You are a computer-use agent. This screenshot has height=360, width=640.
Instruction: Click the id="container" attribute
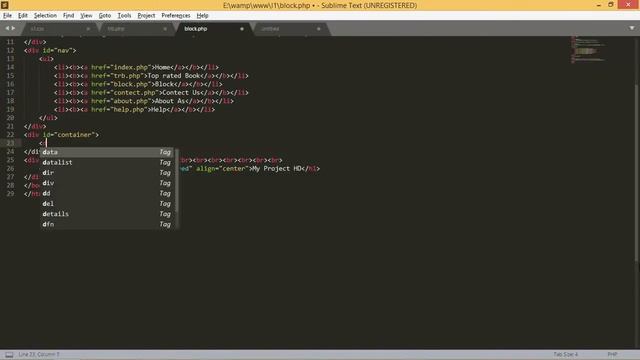coord(69,135)
